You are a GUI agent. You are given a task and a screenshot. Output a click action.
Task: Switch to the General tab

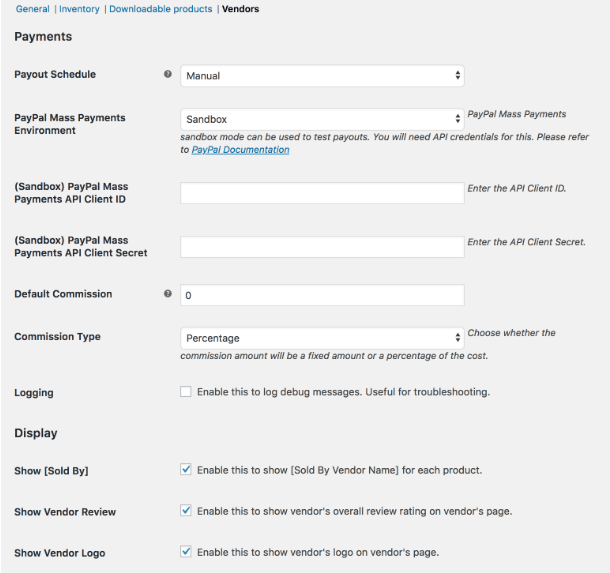[x=33, y=9]
